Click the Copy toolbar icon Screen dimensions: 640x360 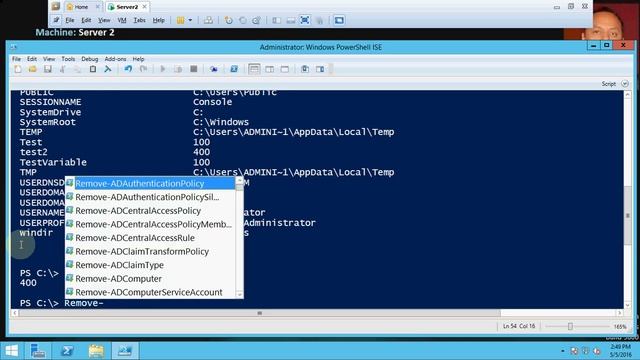point(78,69)
